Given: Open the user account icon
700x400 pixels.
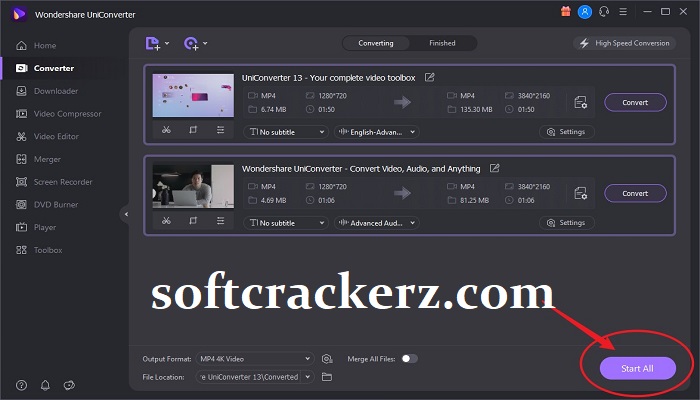Looking at the screenshot, I should click(x=585, y=12).
